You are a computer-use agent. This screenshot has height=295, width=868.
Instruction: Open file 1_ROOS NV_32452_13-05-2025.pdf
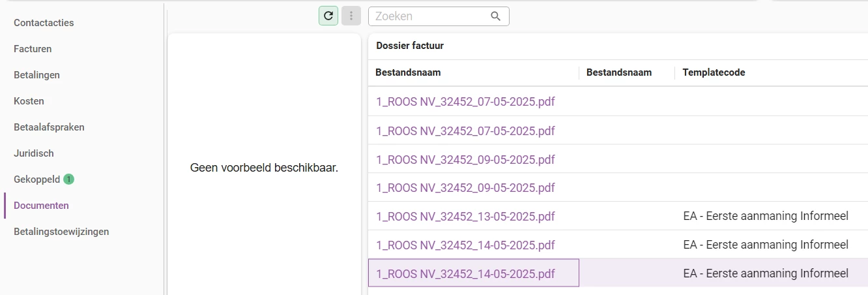(466, 216)
